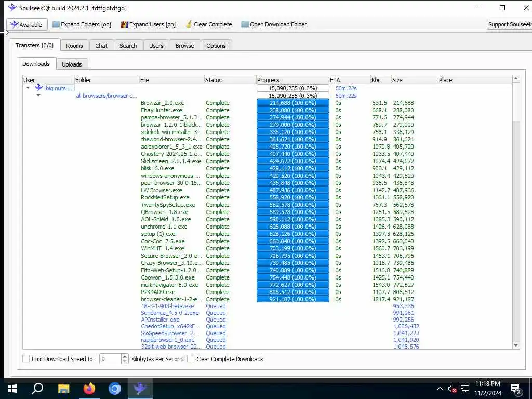Select the Downloads subtab
This screenshot has width=532, height=399.
36,64
